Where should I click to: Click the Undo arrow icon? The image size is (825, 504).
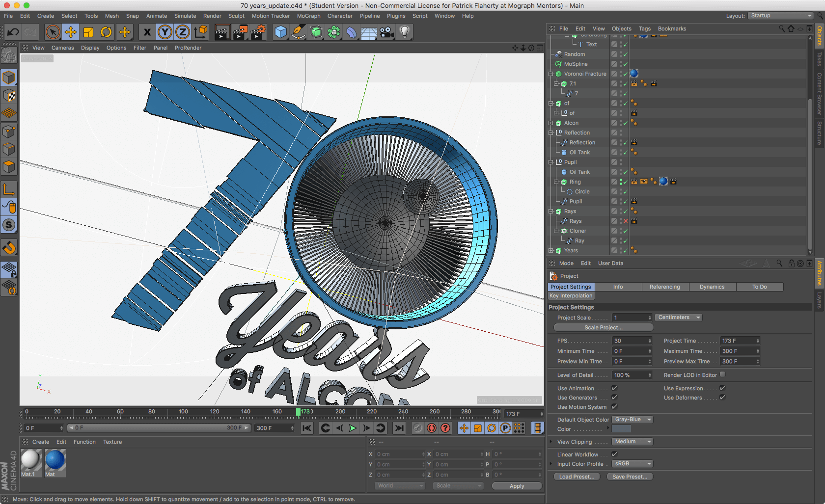13,32
